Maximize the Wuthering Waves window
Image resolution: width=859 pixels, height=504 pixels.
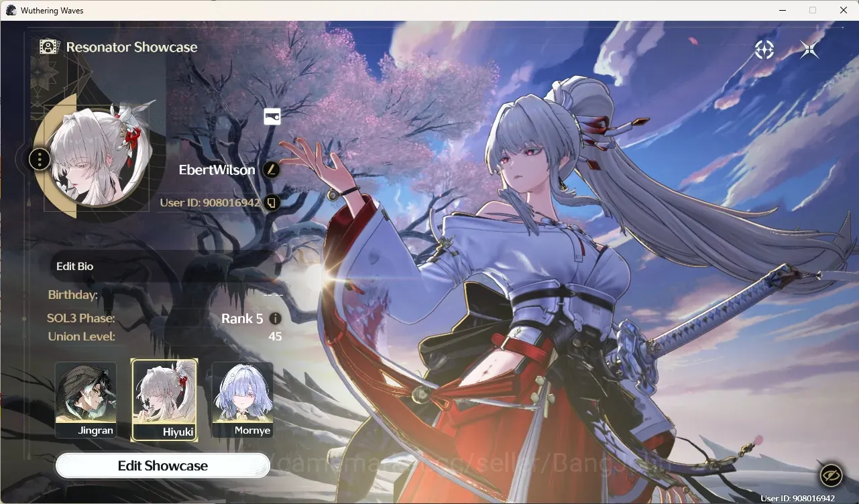(x=813, y=10)
